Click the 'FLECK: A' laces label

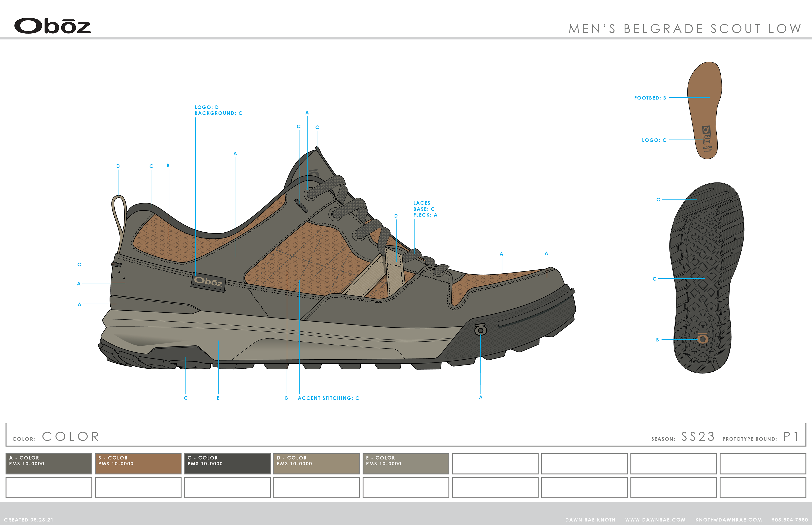(x=425, y=215)
